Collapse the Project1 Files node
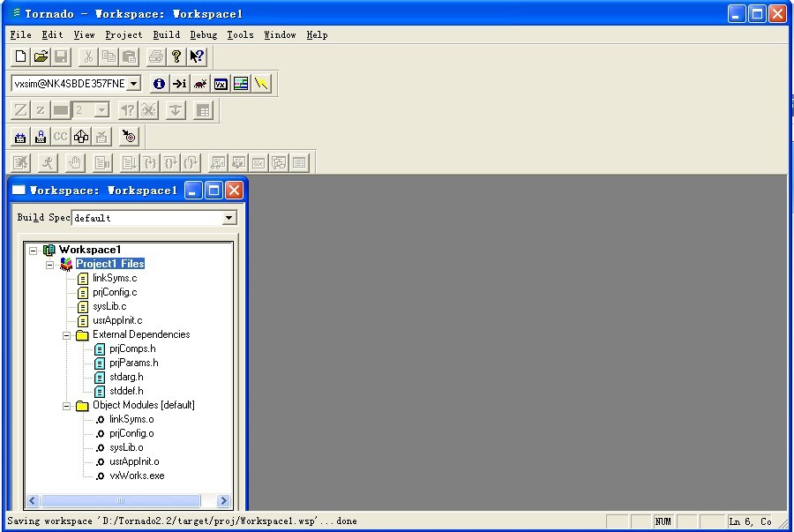 pyautogui.click(x=49, y=264)
